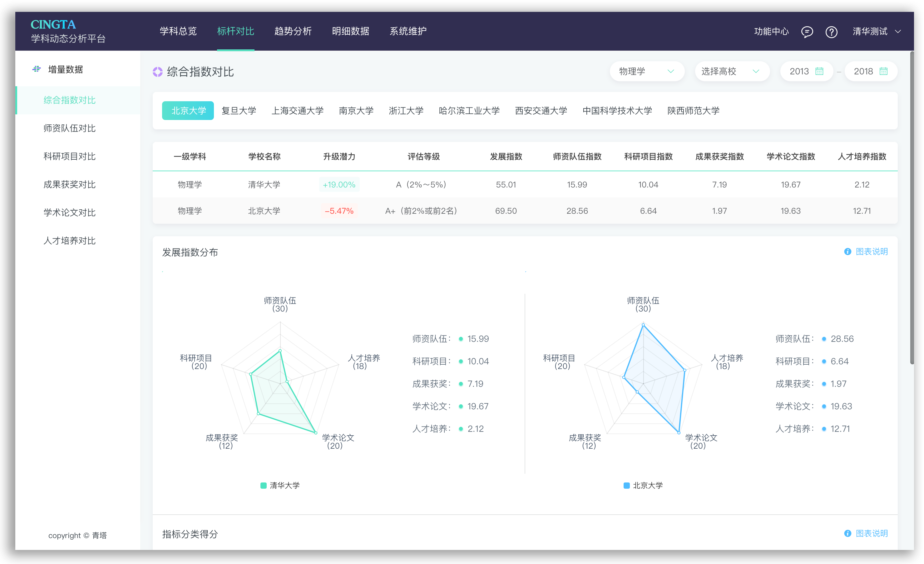Click the 指标分类得分 section title

point(190,534)
